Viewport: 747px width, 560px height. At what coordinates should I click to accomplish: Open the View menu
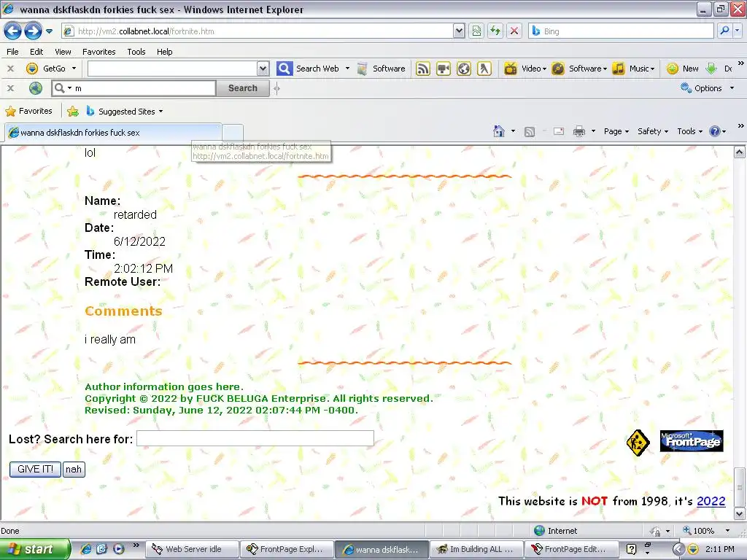(x=63, y=52)
